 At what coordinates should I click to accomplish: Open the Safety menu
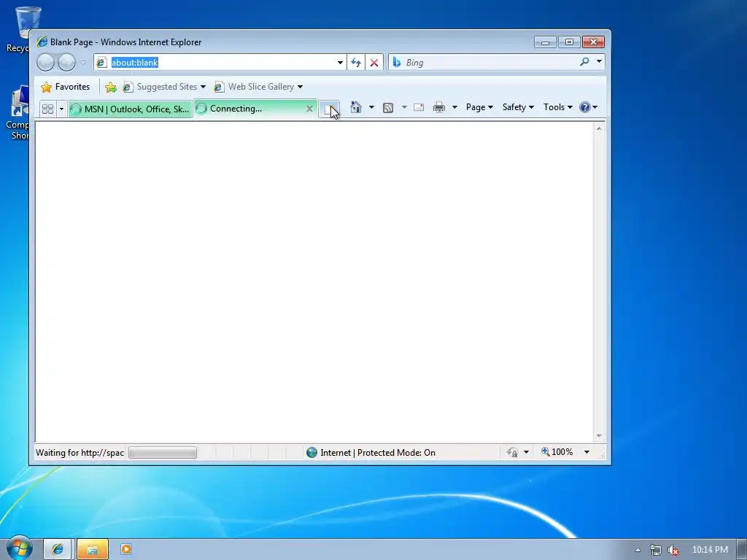click(518, 107)
